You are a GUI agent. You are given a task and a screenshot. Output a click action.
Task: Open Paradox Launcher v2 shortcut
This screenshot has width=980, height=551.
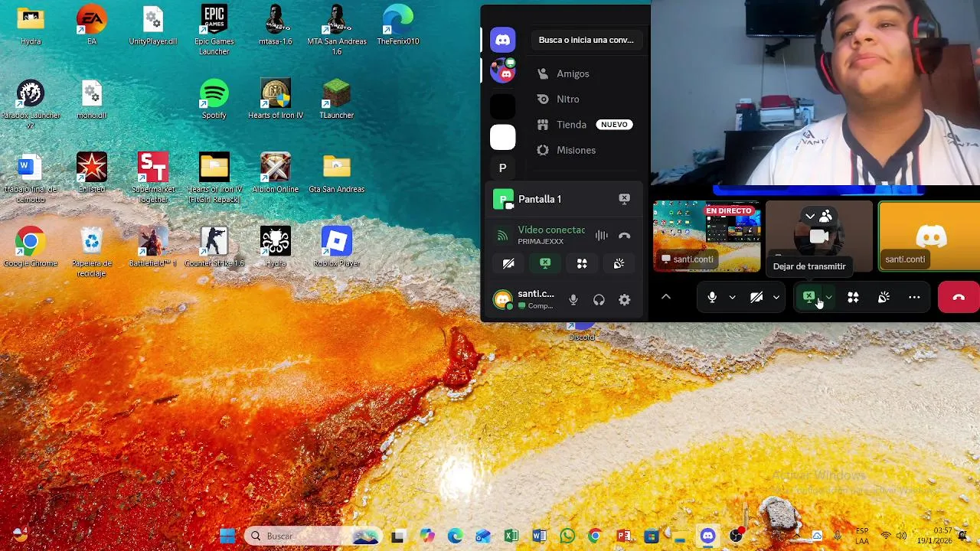31,104
